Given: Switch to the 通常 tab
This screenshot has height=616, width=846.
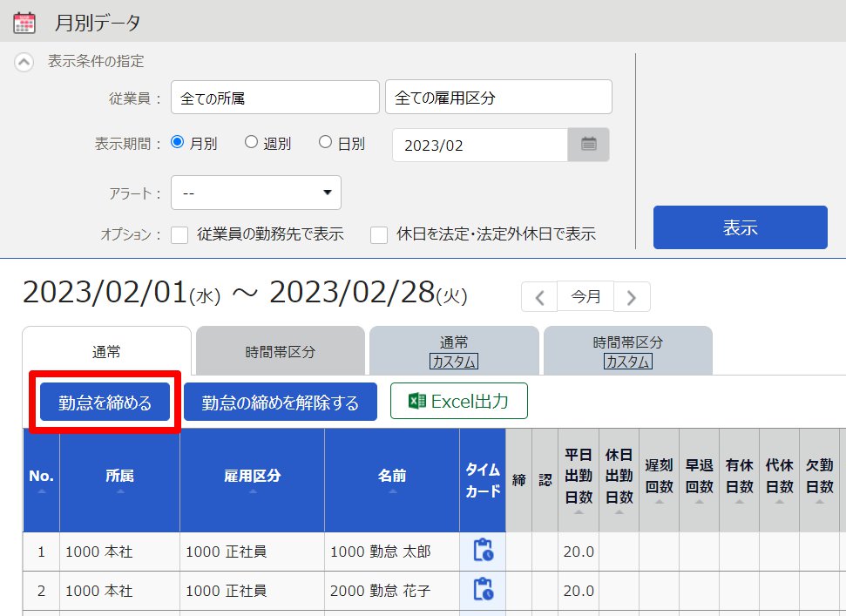Looking at the screenshot, I should point(107,351).
